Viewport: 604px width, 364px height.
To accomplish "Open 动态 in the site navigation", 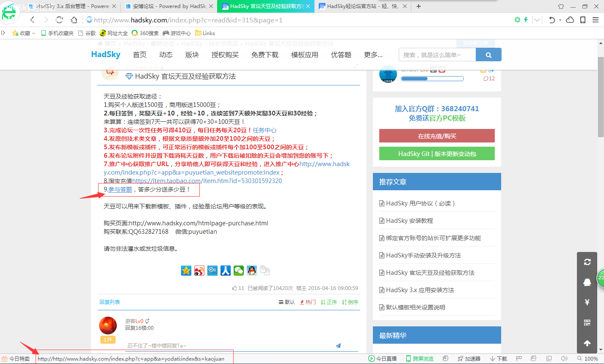I will point(166,55).
